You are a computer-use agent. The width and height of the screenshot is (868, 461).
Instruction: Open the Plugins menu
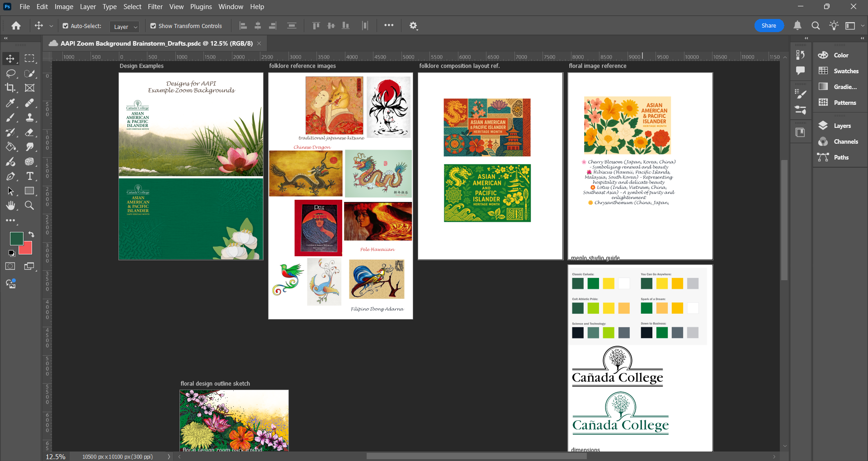[201, 7]
